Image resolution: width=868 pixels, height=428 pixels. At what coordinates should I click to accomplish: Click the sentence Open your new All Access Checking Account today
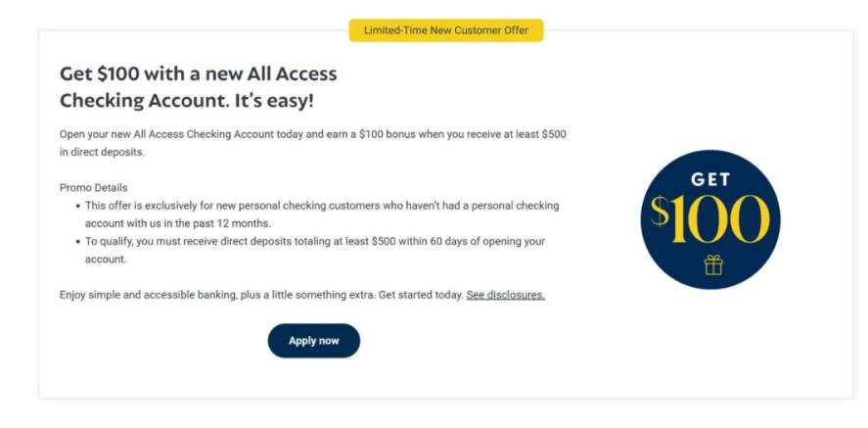pyautogui.click(x=182, y=134)
